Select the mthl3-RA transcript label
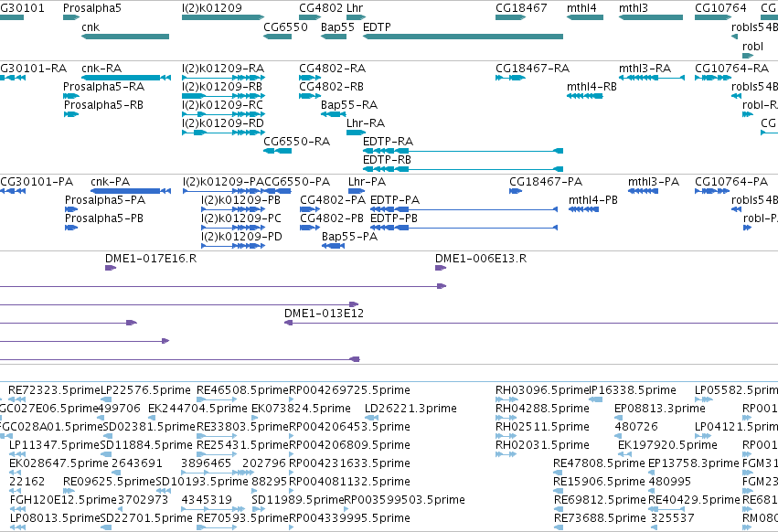 [x=645, y=68]
